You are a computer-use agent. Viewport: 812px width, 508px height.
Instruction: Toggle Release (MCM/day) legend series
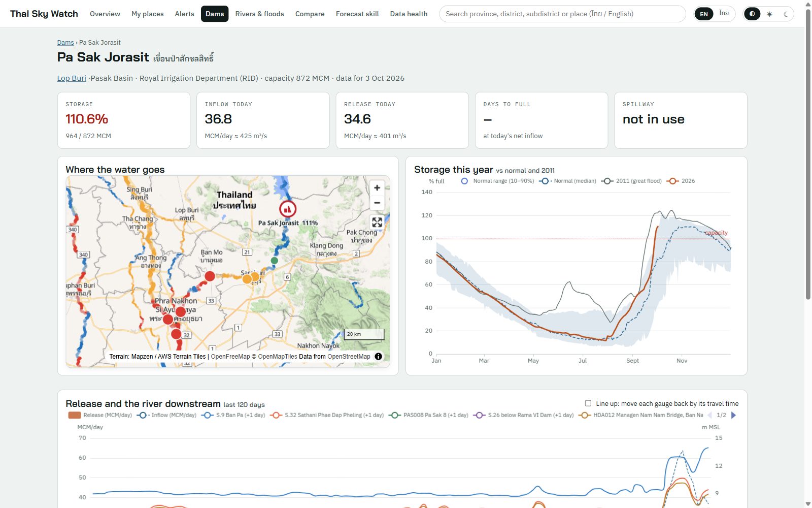tap(100, 415)
